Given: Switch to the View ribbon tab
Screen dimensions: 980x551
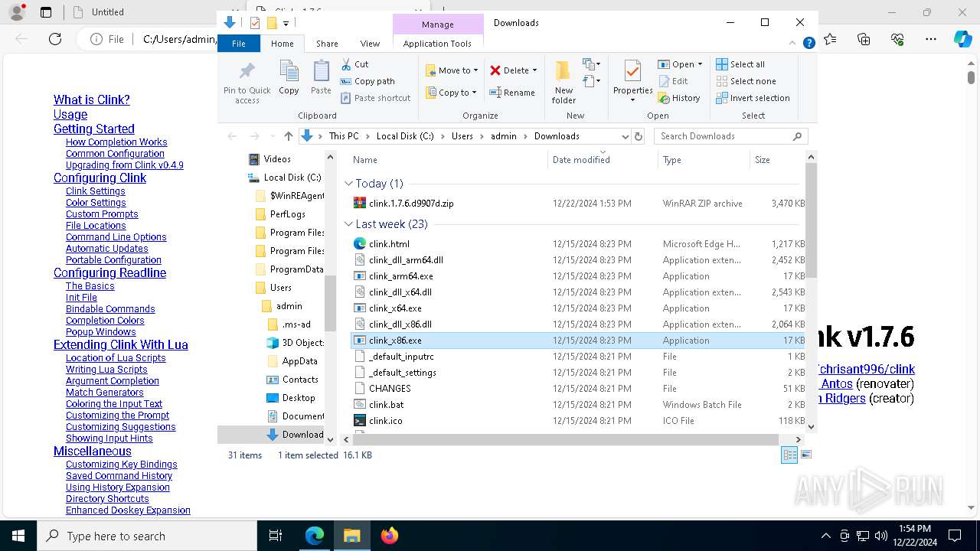Looking at the screenshot, I should click(x=370, y=44).
